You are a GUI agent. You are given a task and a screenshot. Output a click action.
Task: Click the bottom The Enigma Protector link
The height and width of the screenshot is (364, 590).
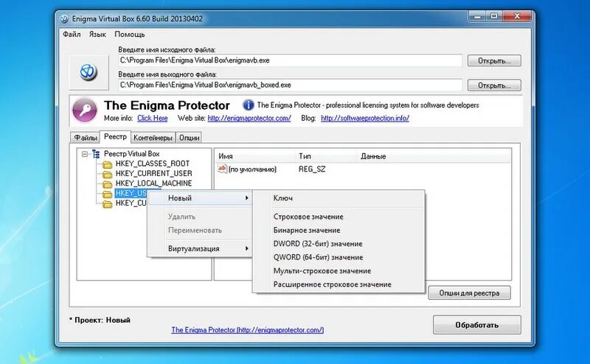pos(248,330)
